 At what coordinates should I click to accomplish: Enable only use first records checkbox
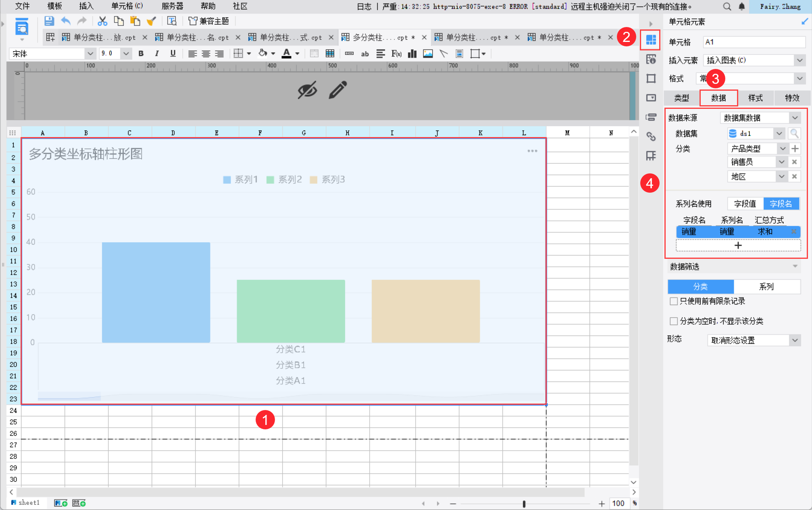(674, 301)
